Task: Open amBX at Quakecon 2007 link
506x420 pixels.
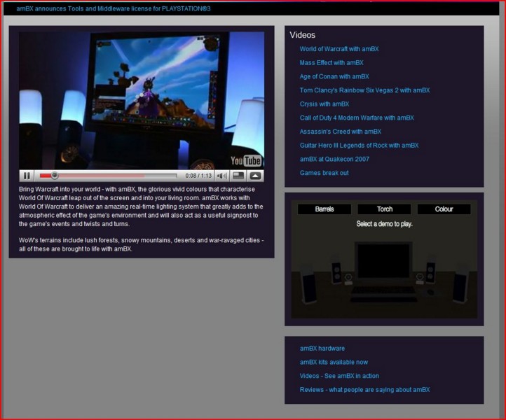Action: (334, 159)
